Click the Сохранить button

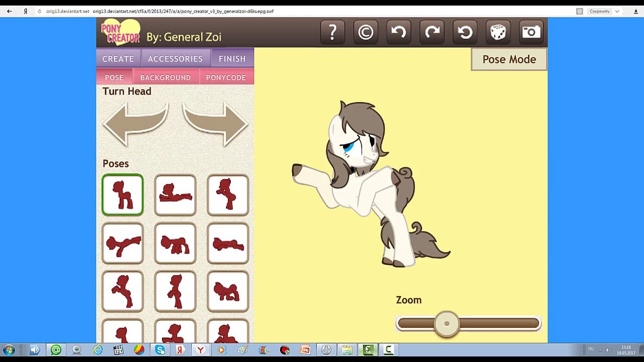coord(599,11)
